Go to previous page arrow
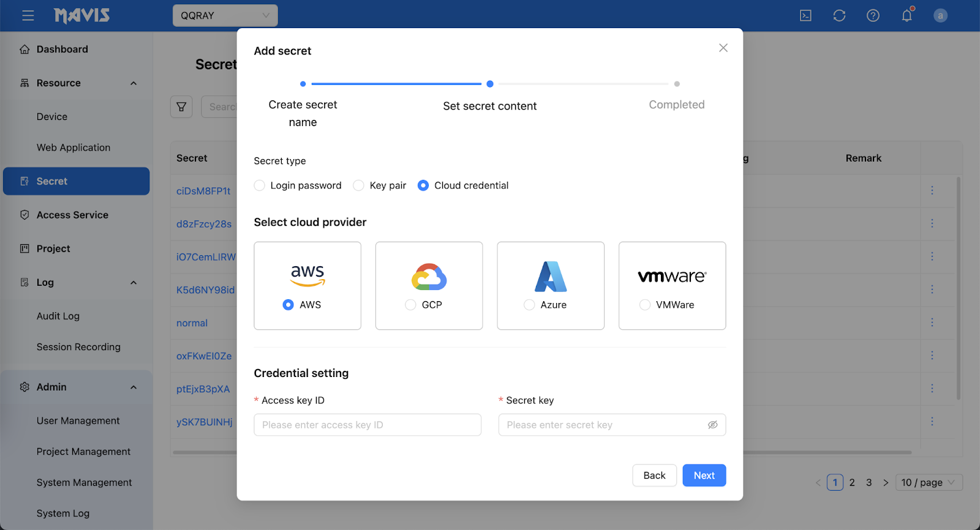980x530 pixels. (x=818, y=483)
